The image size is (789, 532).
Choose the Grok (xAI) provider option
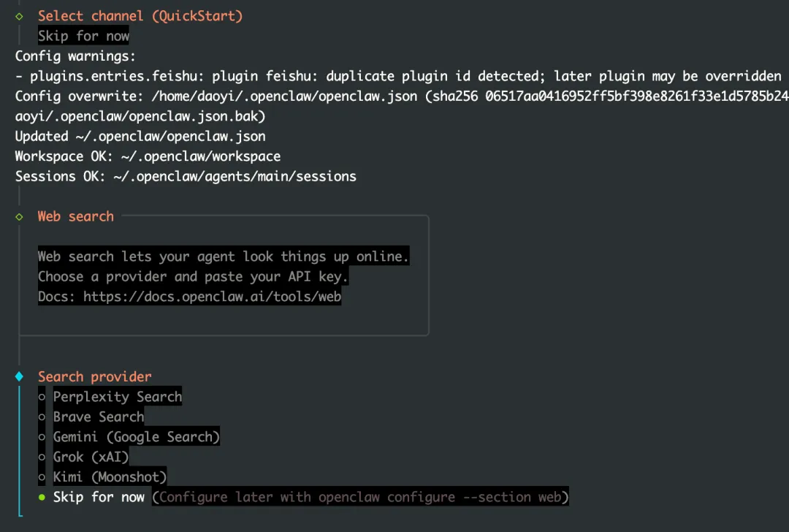[83, 457]
